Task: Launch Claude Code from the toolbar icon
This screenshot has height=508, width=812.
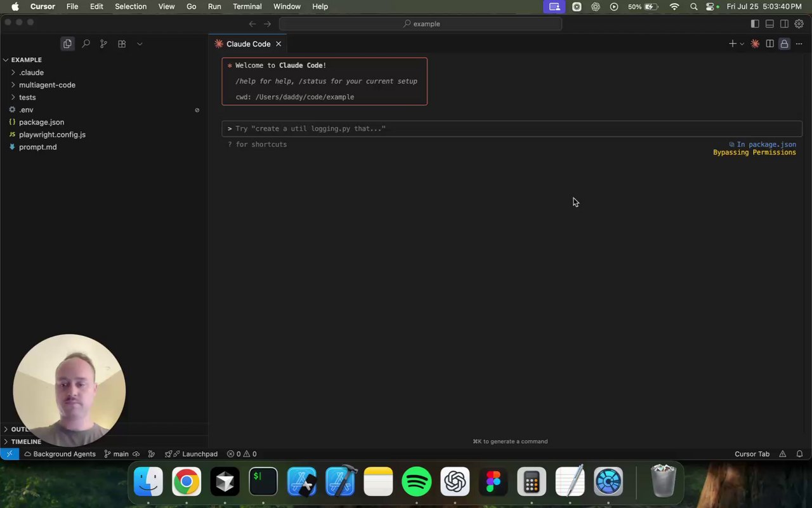Action: tap(755, 44)
